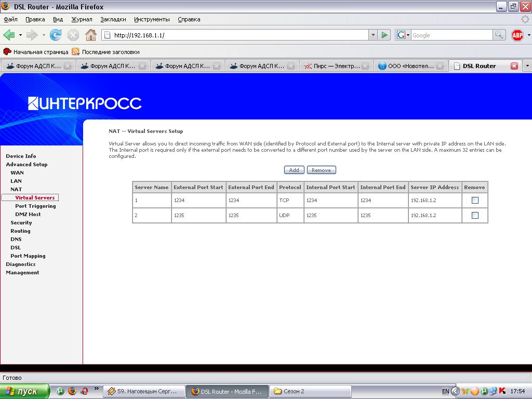Open the Инструменты menu
This screenshot has width=532, height=399.
[152, 19]
